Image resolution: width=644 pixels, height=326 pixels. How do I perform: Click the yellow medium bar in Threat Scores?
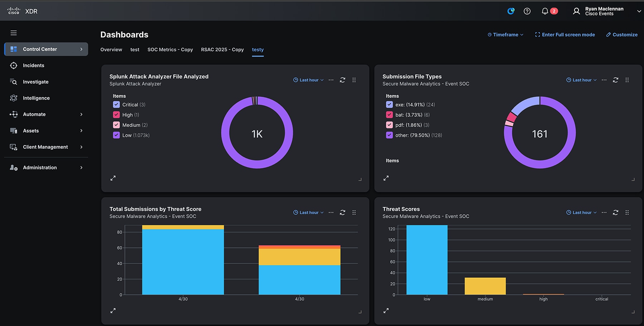[x=485, y=286]
